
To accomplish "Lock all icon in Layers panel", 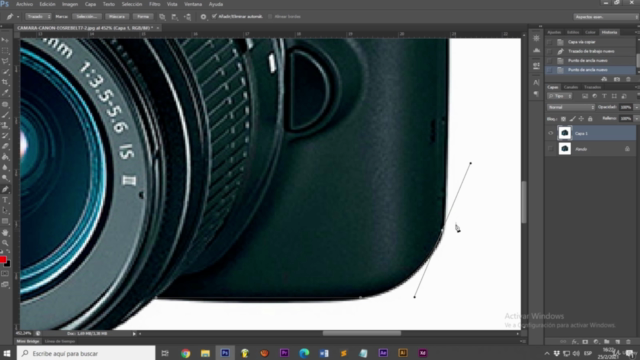I will point(590,119).
